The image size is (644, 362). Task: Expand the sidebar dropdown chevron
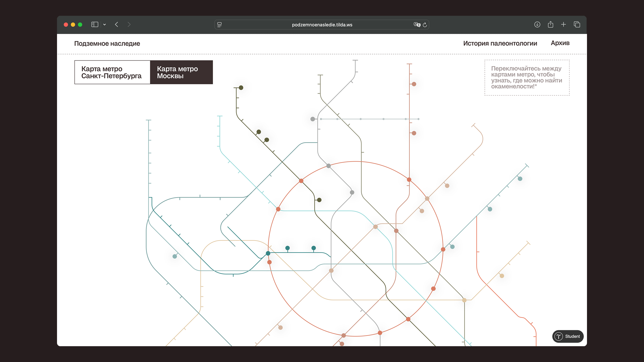104,25
